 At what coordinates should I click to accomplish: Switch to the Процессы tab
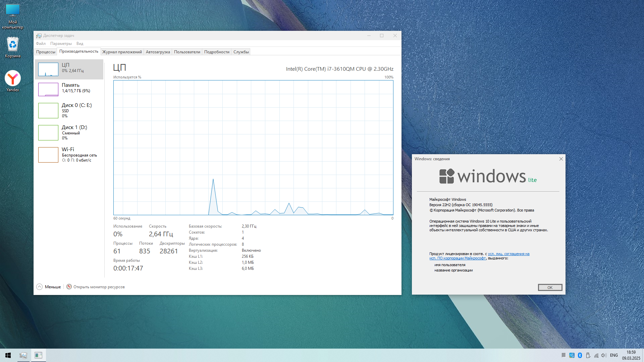pyautogui.click(x=46, y=52)
